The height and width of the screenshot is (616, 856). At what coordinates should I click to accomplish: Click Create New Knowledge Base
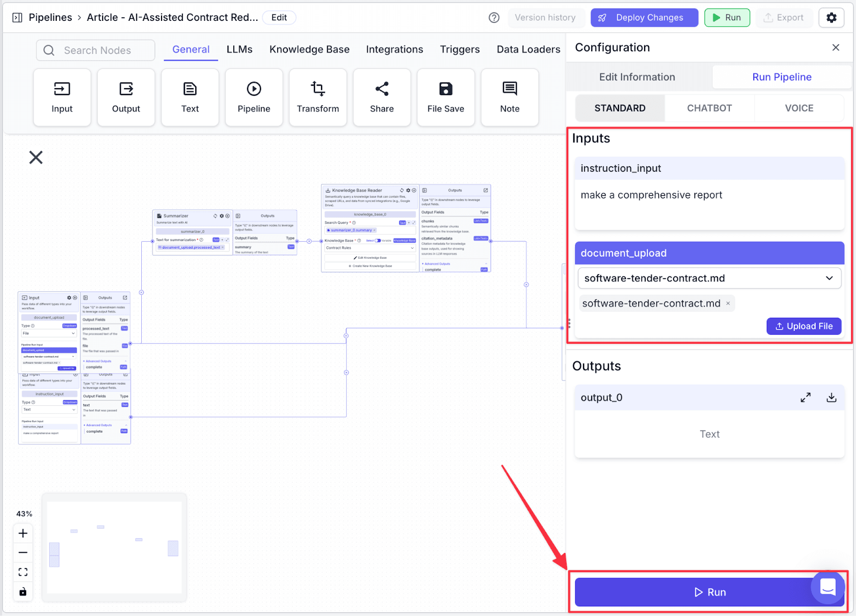click(x=370, y=266)
